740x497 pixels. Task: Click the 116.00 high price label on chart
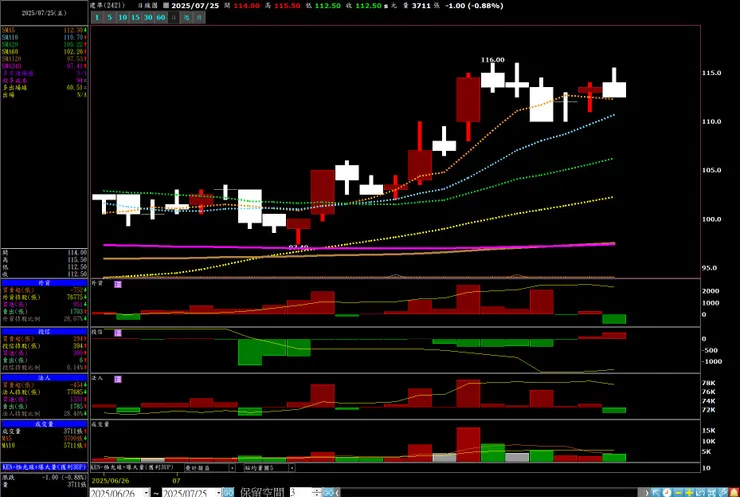coord(493,60)
